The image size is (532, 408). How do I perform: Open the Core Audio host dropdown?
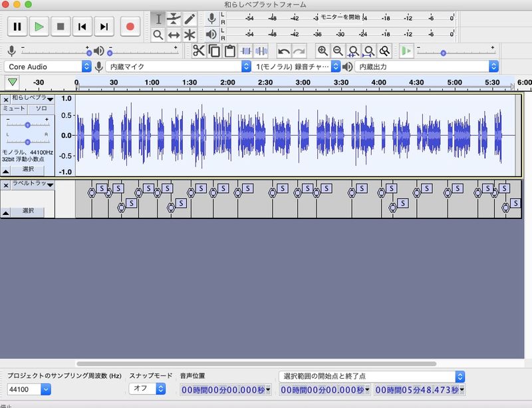(48, 67)
